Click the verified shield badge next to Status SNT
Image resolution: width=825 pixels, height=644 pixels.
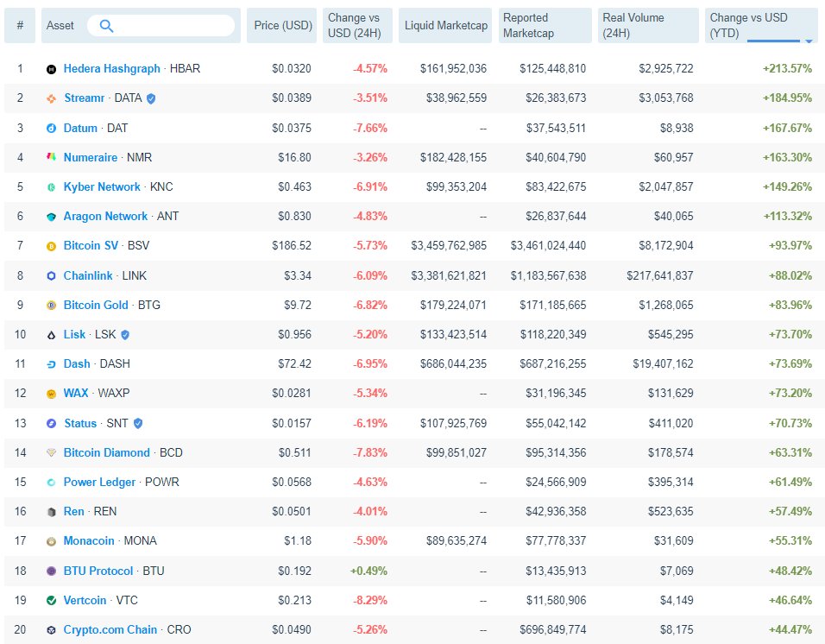138,424
